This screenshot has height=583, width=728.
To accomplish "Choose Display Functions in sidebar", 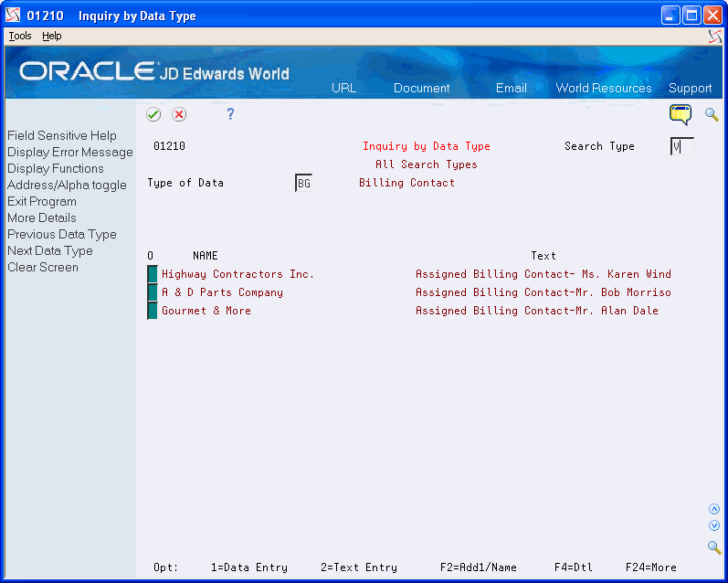I will 55,169.
